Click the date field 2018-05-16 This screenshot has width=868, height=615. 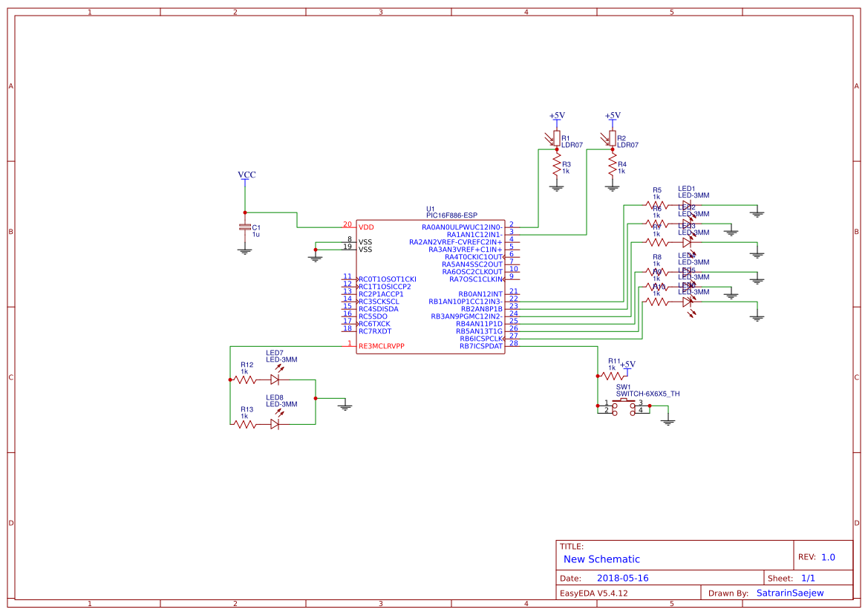click(622, 578)
